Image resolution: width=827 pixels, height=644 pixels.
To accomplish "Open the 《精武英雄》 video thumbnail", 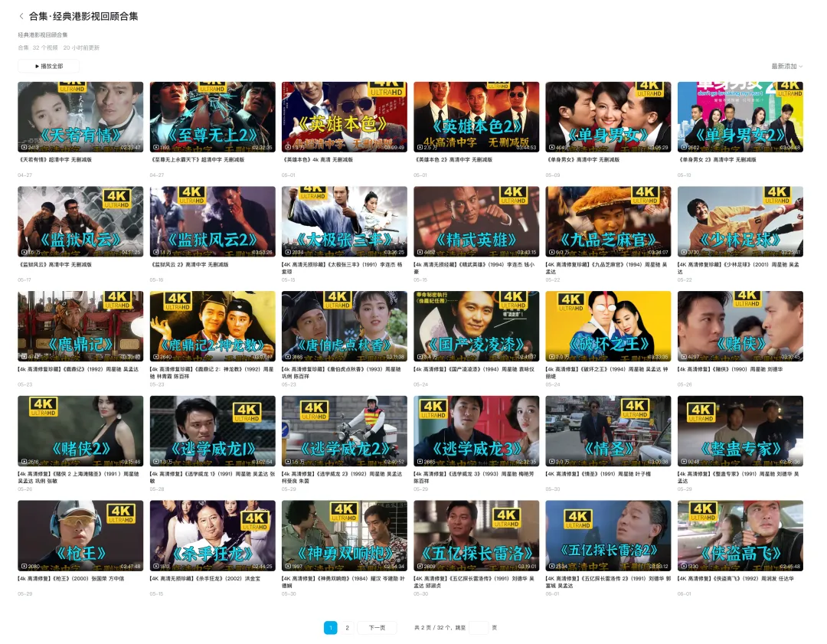I will tap(476, 221).
